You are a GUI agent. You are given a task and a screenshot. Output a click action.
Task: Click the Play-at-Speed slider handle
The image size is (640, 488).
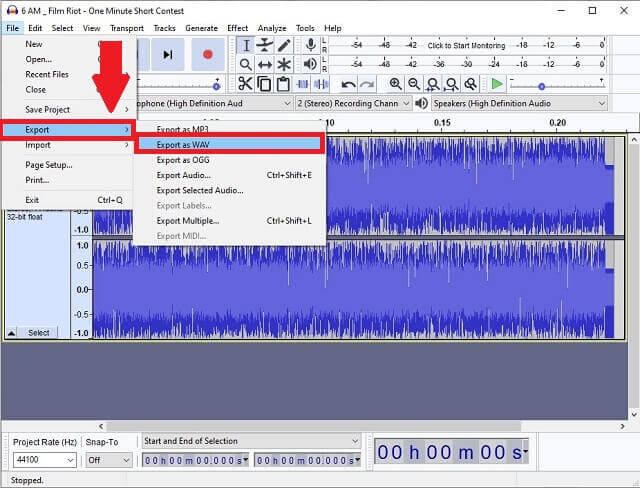(x=542, y=87)
